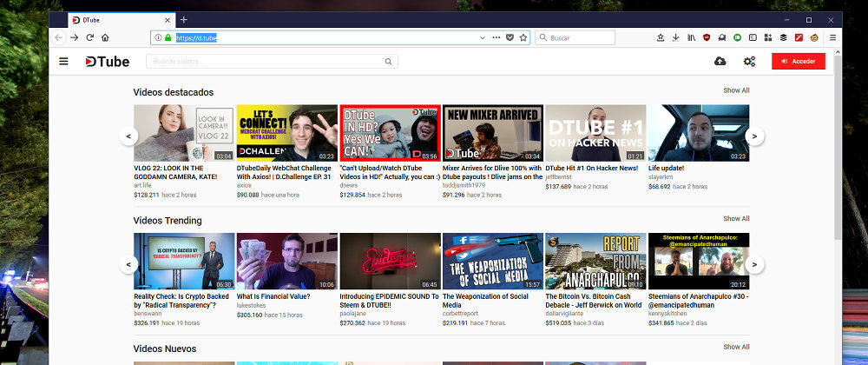Click the magnifier icon in DTube search
Viewport: 868px width, 365px height.
click(389, 62)
